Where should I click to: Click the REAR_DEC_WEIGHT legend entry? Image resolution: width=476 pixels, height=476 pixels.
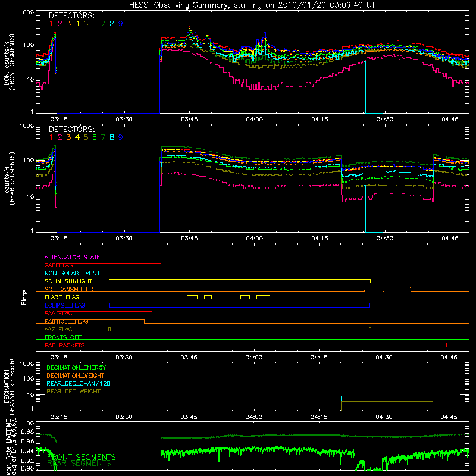[x=73, y=392]
